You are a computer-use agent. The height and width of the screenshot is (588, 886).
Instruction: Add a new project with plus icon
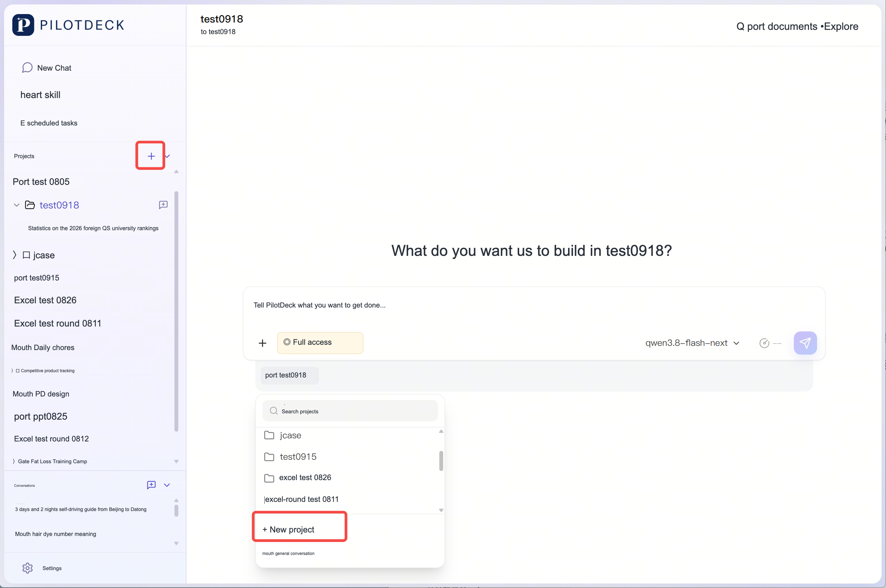click(x=151, y=156)
